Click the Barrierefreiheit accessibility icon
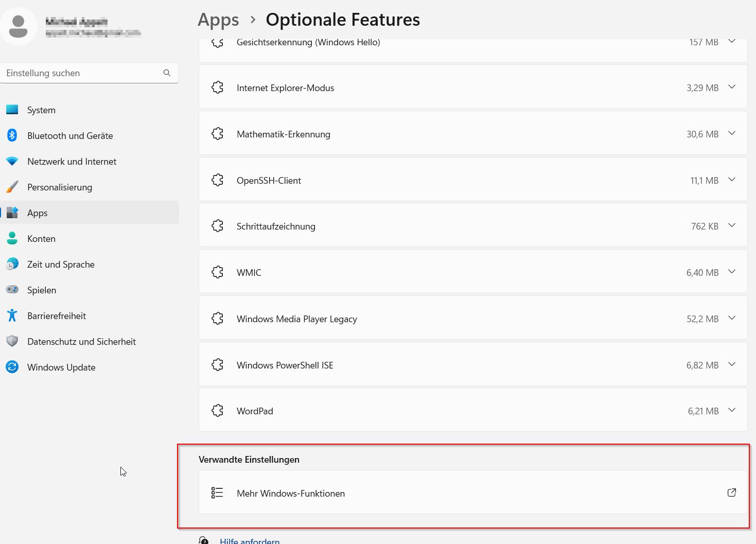Viewport: 756px width, 544px height. click(12, 315)
